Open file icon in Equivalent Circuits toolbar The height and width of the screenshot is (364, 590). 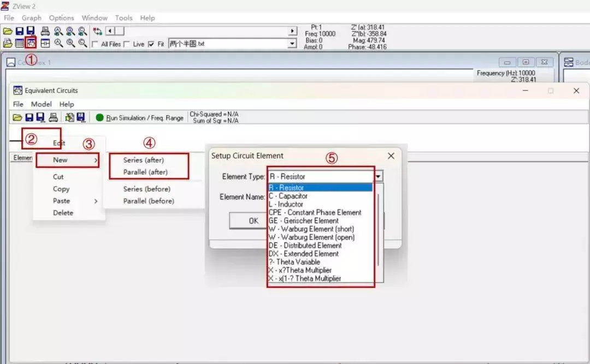tap(17, 117)
